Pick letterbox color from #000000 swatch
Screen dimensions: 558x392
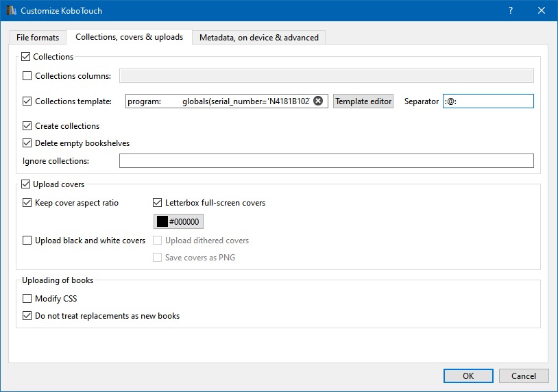(179, 222)
